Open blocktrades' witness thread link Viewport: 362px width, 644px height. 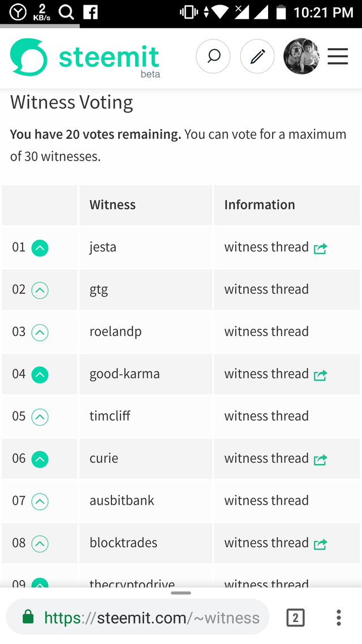click(266, 543)
